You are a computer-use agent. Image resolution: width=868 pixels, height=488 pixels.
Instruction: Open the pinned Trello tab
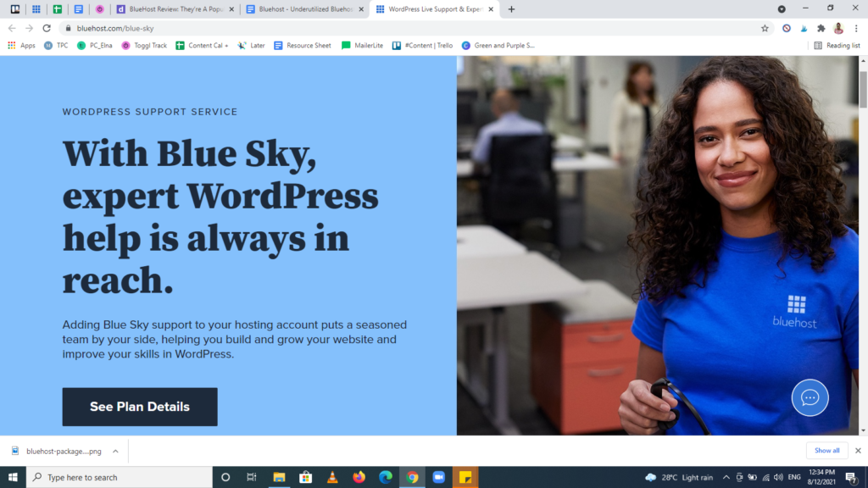click(15, 8)
